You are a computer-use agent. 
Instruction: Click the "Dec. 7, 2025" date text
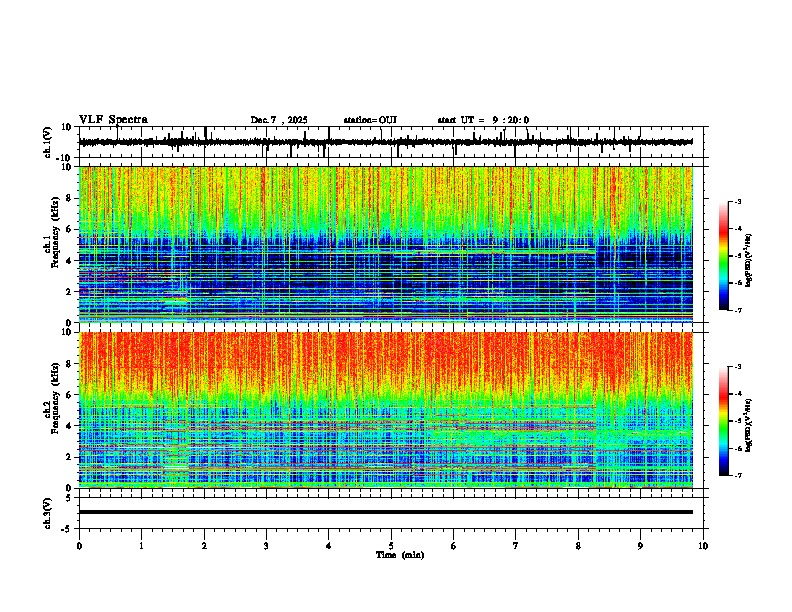pyautogui.click(x=279, y=120)
